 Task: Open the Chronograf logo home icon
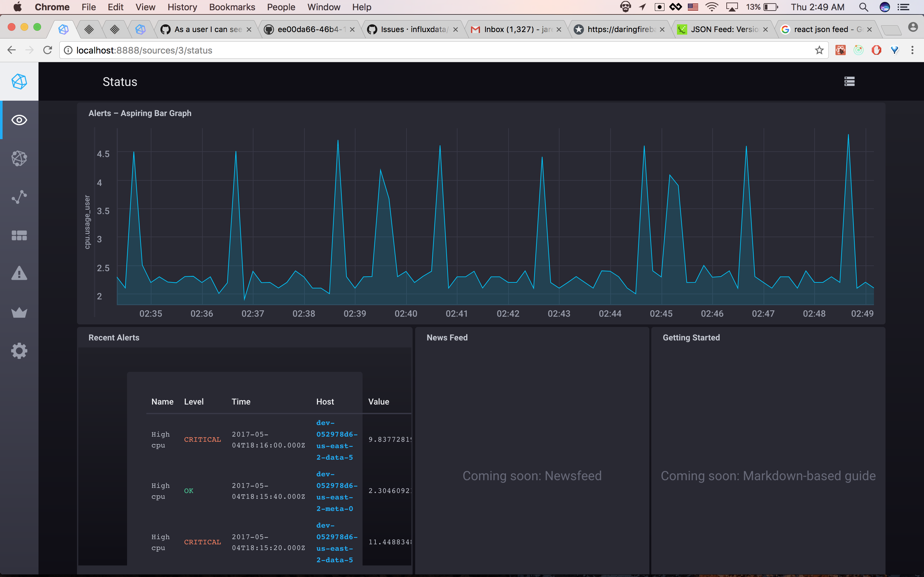tap(19, 81)
